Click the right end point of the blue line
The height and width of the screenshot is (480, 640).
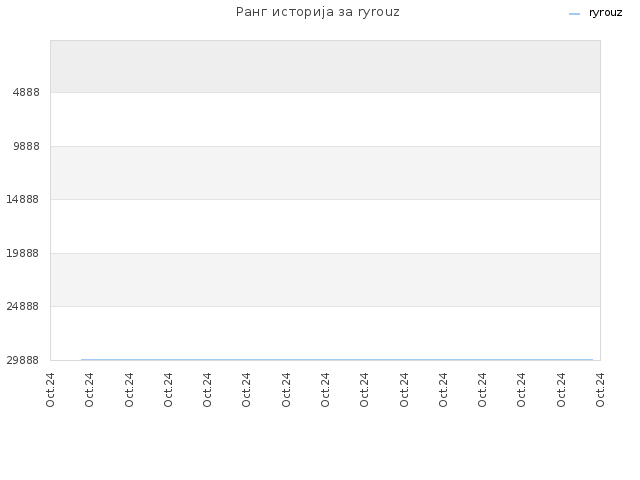point(592,360)
